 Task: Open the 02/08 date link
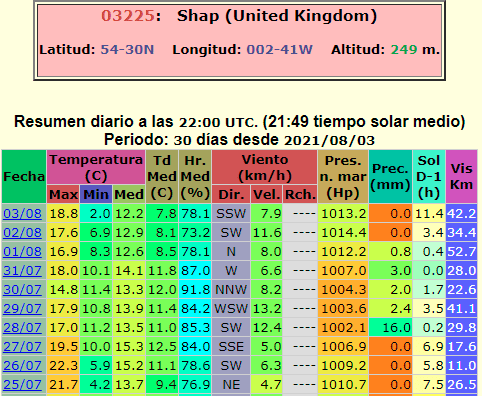22,233
